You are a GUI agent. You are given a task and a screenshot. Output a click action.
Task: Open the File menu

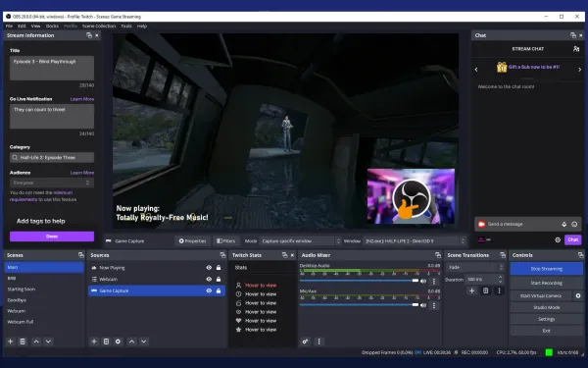pyautogui.click(x=9, y=26)
